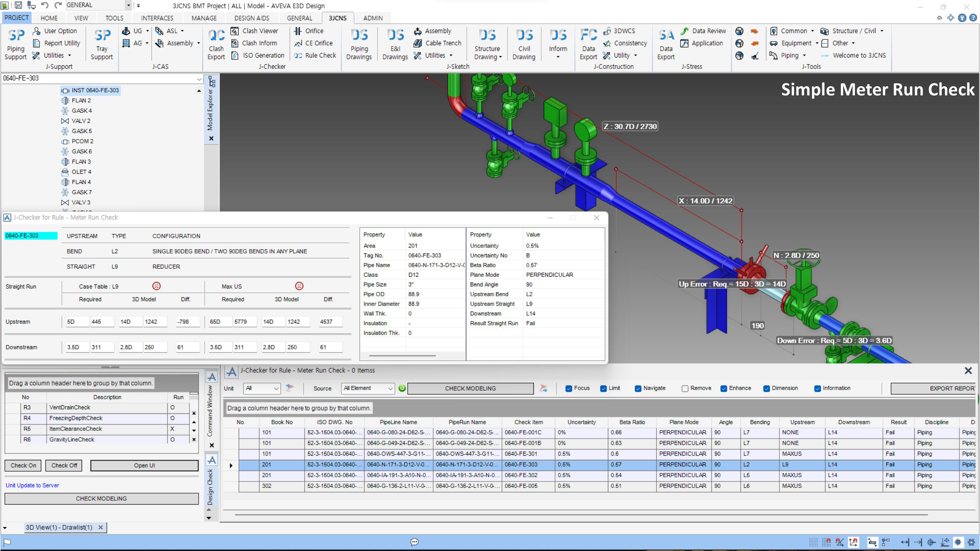Screen dimensions: 980x551
Task: Toggle the Limit checkbox
Action: tap(603, 388)
